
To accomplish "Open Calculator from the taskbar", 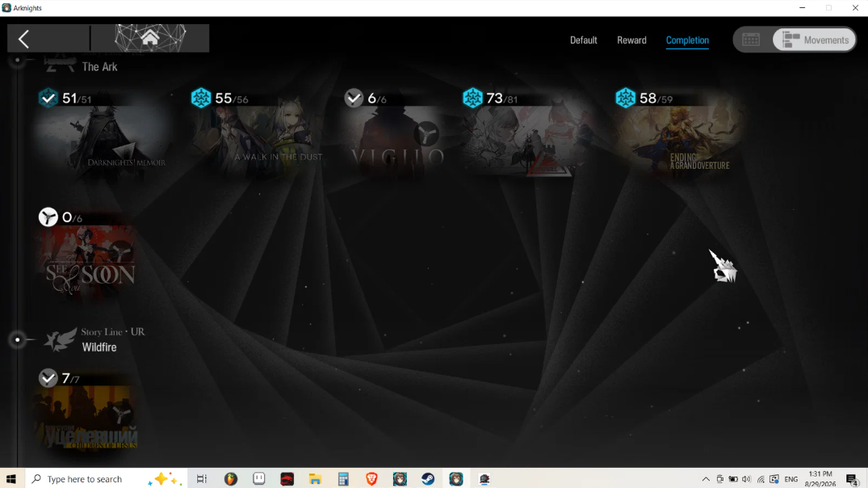I will tap(343, 479).
